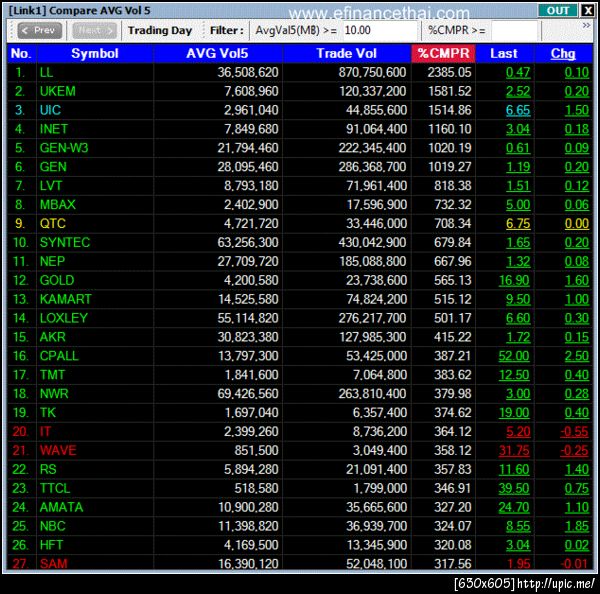
Task: Sort by AVG Vol5 column header
Action: coord(217,53)
